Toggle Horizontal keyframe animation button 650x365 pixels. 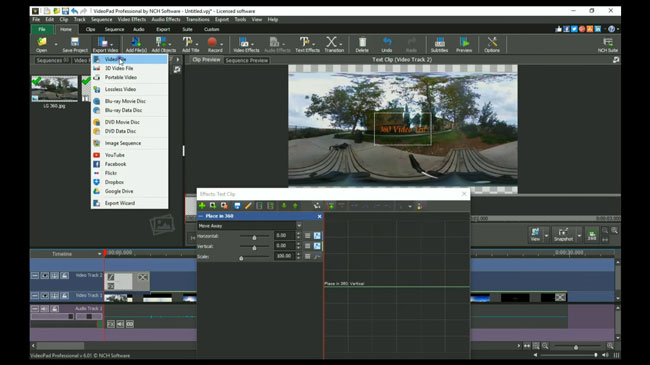click(317, 236)
